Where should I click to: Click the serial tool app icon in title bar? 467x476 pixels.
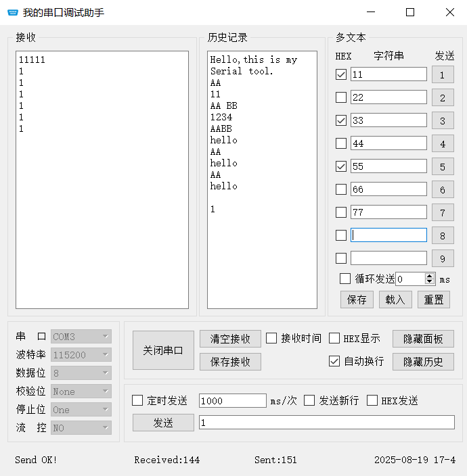(13, 12)
